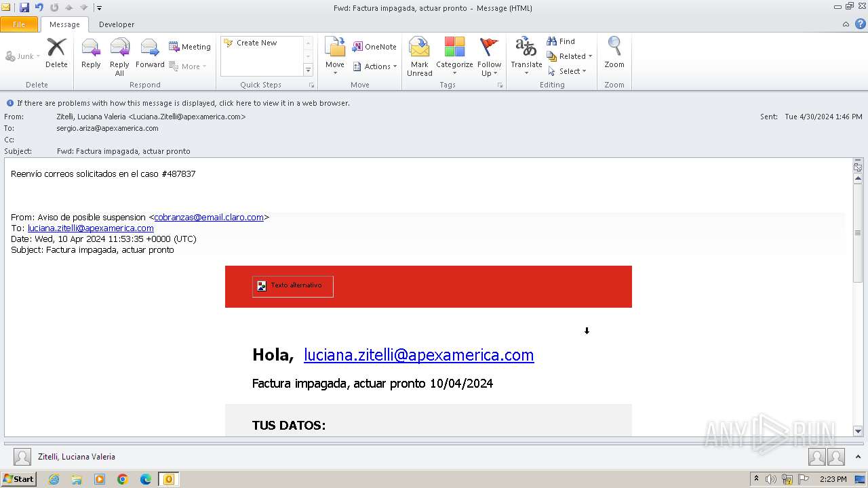868x488 pixels.
Task: Expand the people pane chevron
Action: (858, 457)
